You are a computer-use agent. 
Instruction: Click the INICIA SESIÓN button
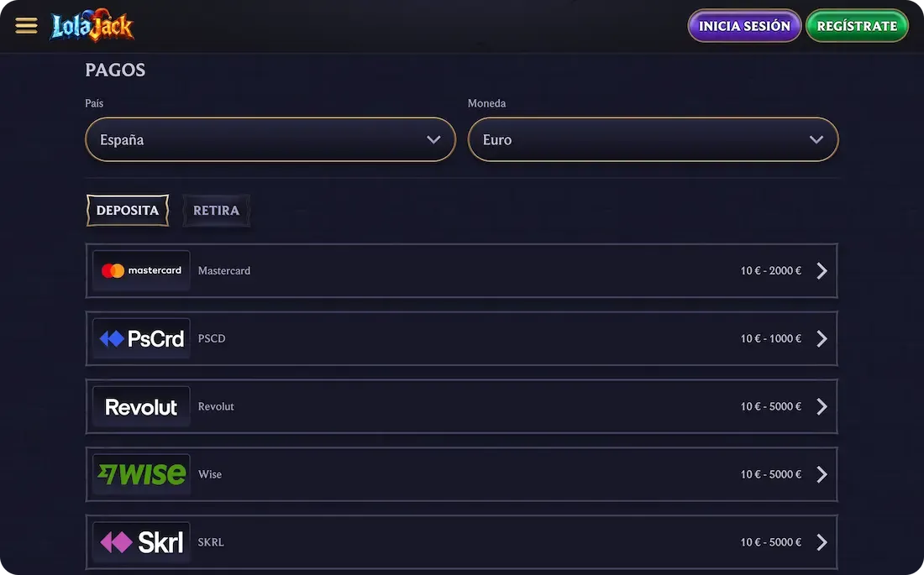tap(743, 25)
